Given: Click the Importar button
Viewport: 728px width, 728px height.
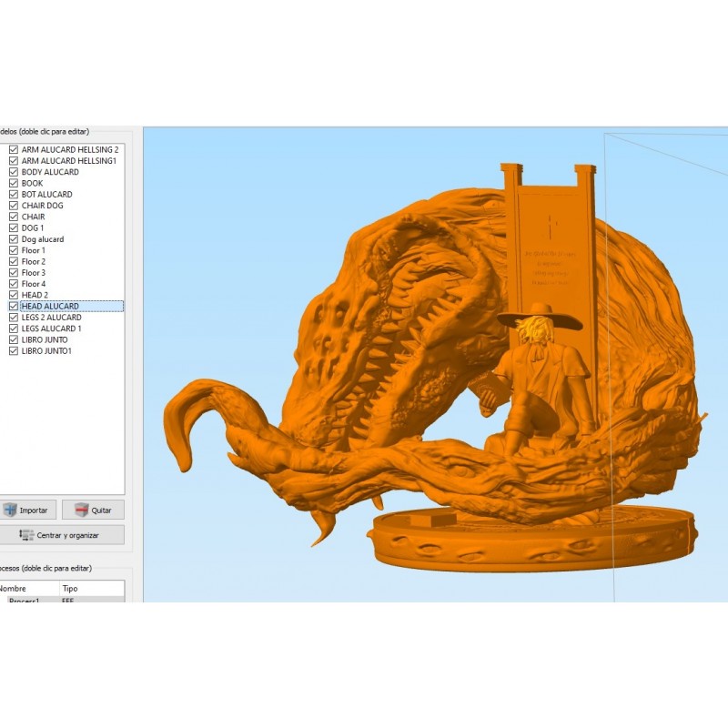Looking at the screenshot, I should (25, 510).
